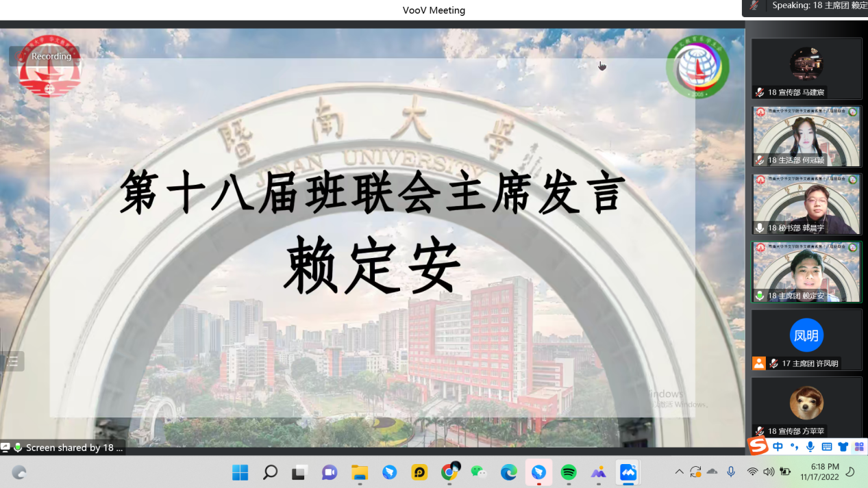The height and width of the screenshot is (488, 868).
Task: Open the Windows Start menu
Action: 240,472
